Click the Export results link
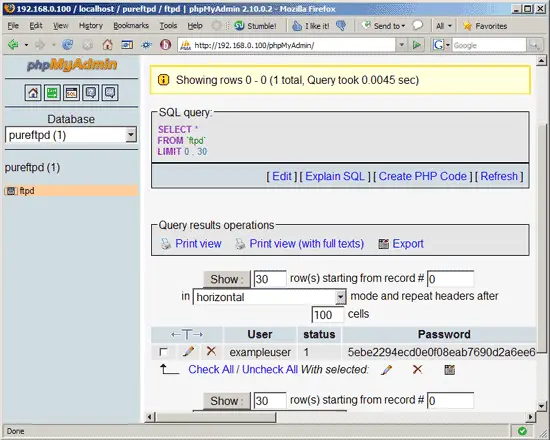This screenshot has height=440, width=550. (408, 244)
